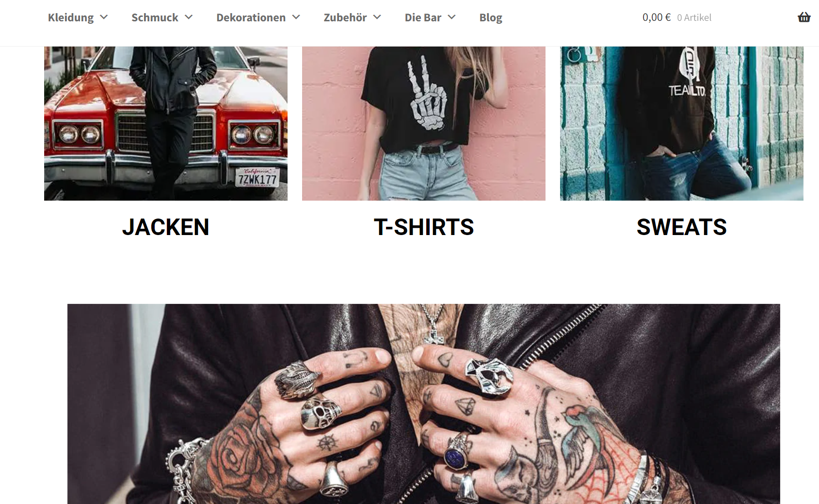The width and height of the screenshot is (819, 504).
Task: Expand the Dekorationen menu chevron
Action: point(296,17)
